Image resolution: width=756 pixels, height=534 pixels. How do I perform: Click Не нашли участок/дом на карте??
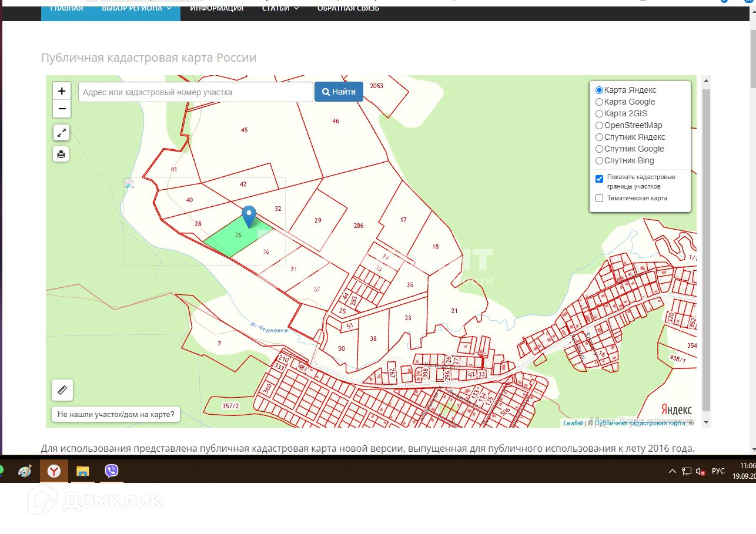coord(116,414)
